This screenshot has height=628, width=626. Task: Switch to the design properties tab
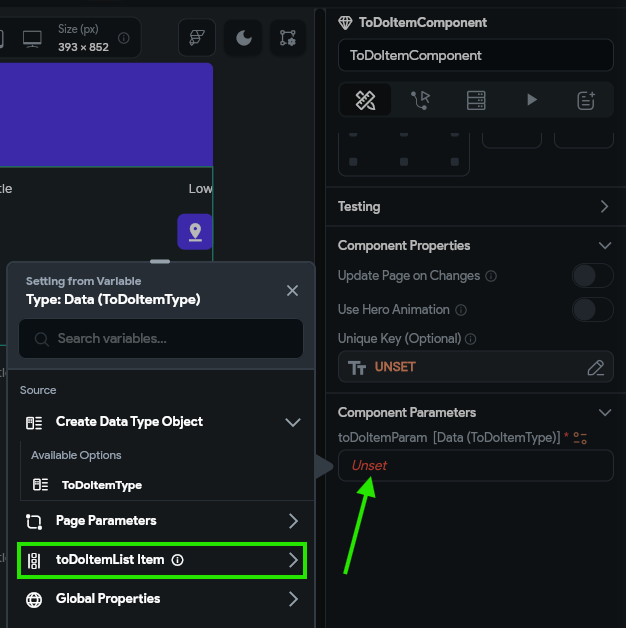click(x=365, y=100)
